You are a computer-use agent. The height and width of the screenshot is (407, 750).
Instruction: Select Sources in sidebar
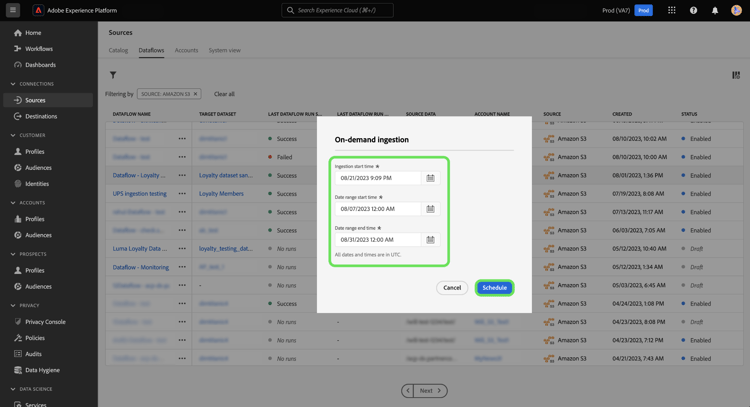(x=48, y=100)
